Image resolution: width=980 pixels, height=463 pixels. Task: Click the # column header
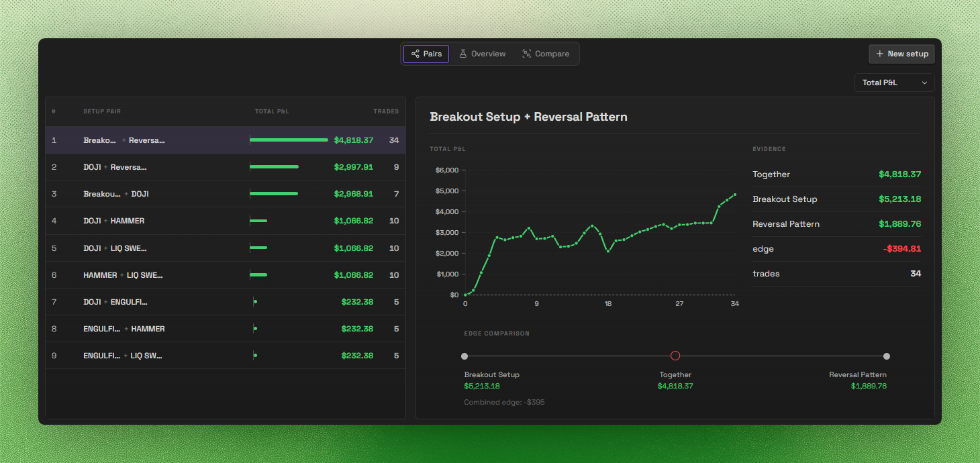point(54,111)
